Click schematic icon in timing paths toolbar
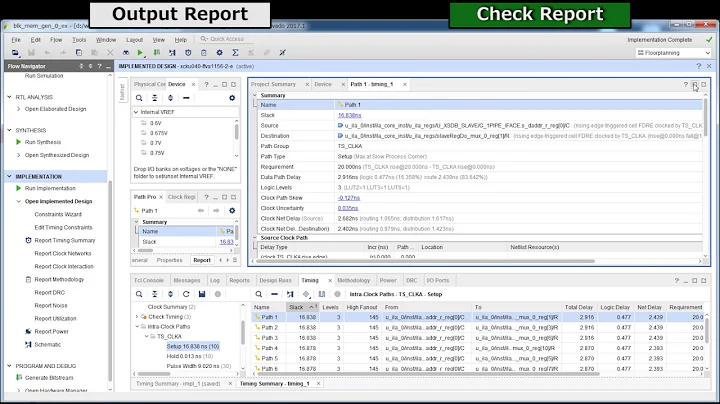This screenshot has width=720, height=404. (x=290, y=294)
